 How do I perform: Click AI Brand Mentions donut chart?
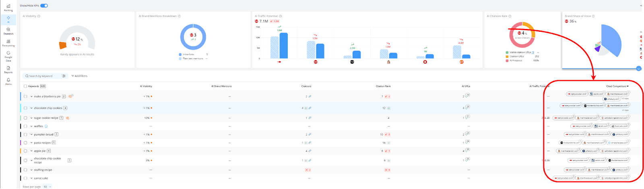point(193,37)
